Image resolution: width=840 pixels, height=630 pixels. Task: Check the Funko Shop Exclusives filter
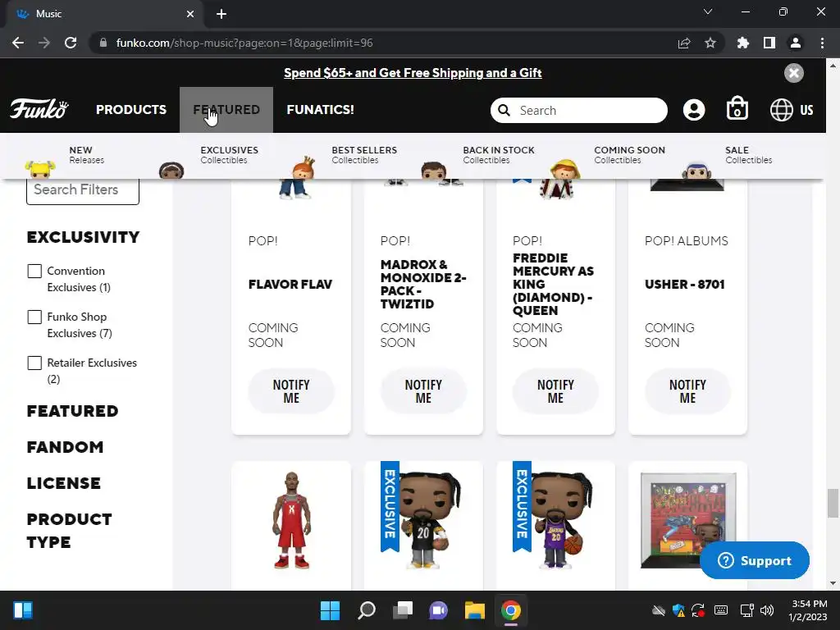pos(34,317)
